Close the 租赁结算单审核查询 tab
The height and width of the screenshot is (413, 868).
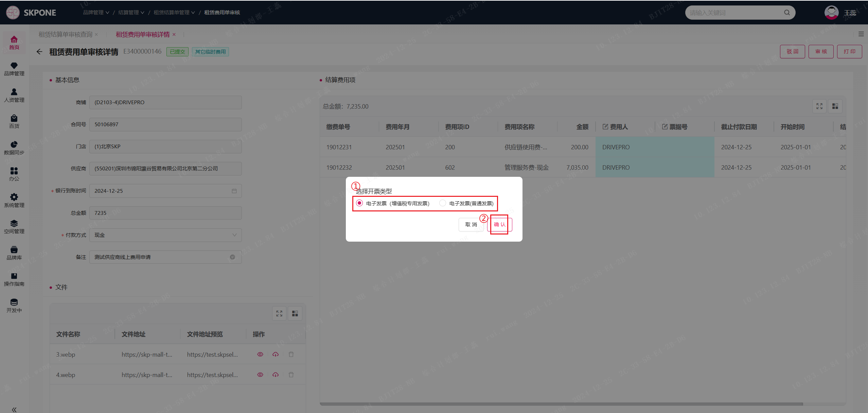coord(96,35)
